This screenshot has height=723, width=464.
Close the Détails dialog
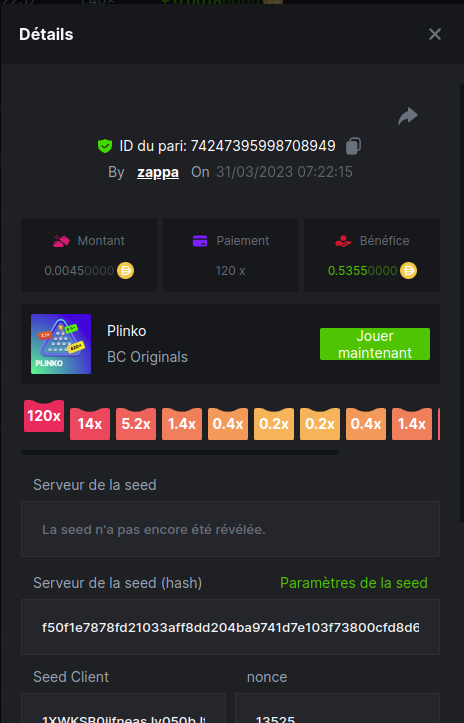(x=434, y=34)
